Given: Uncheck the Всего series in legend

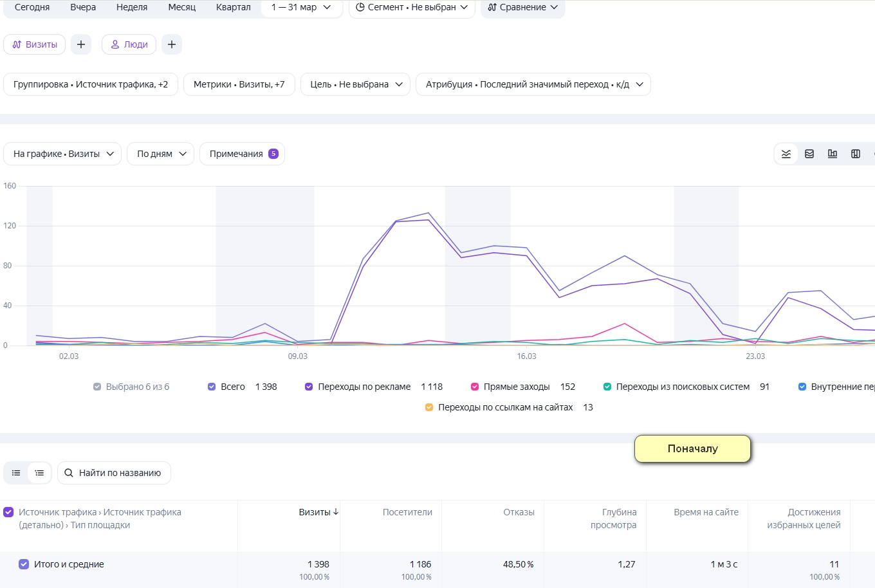Looking at the screenshot, I should [212, 387].
